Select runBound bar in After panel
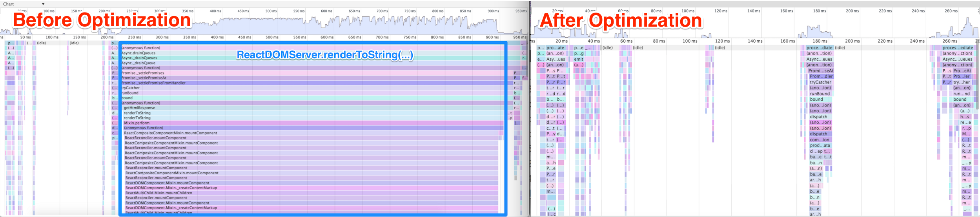980x217 pixels. (820, 94)
